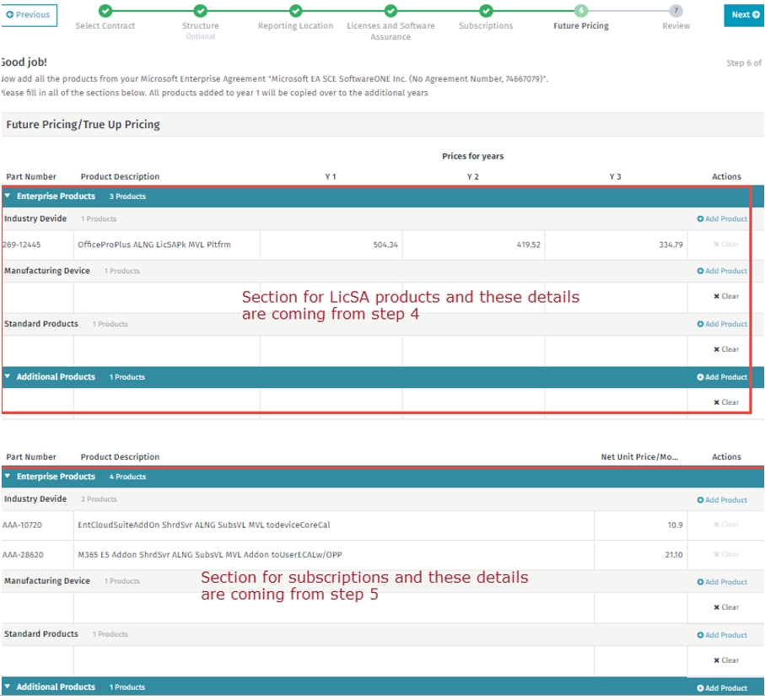This screenshot has width=765, height=700.
Task: Add Product to Industry Devide in subscriptions table
Action: [x=722, y=500]
